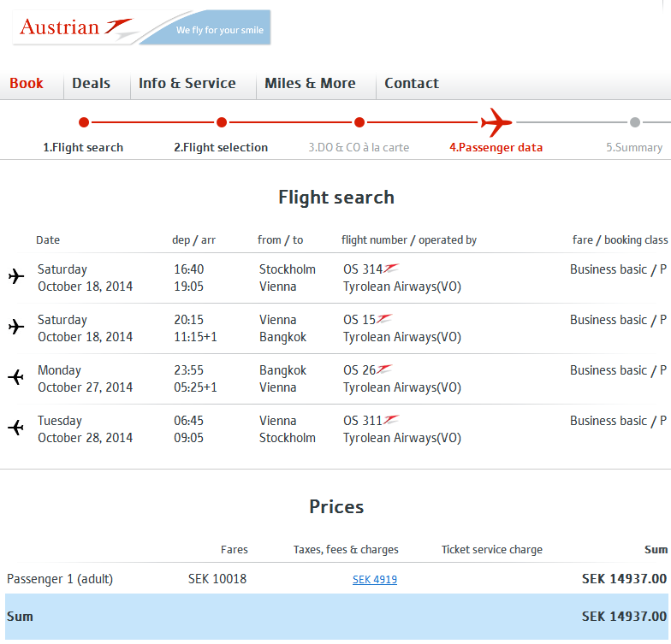Click Austrian tail logo beside OS 314
Viewport: 671px width, 644px height.
click(x=391, y=269)
